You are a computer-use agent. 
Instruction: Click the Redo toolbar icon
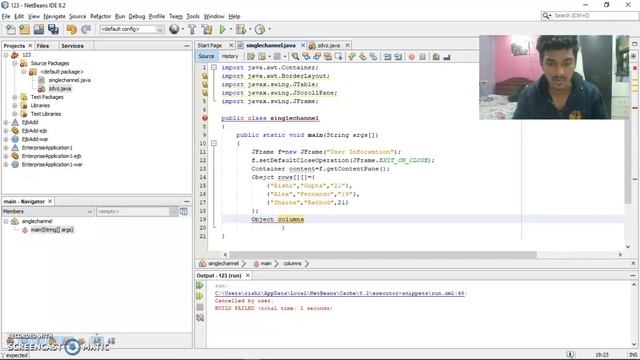pyautogui.click(x=86, y=29)
